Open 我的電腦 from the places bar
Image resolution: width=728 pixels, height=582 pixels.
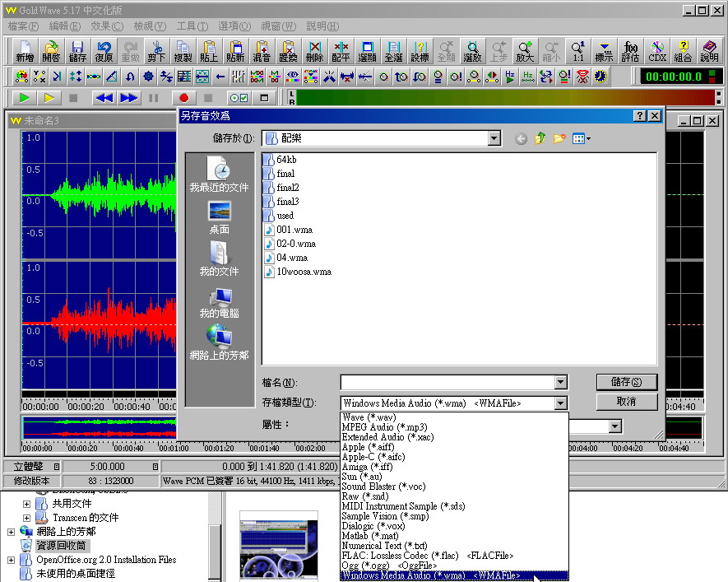coord(219,302)
